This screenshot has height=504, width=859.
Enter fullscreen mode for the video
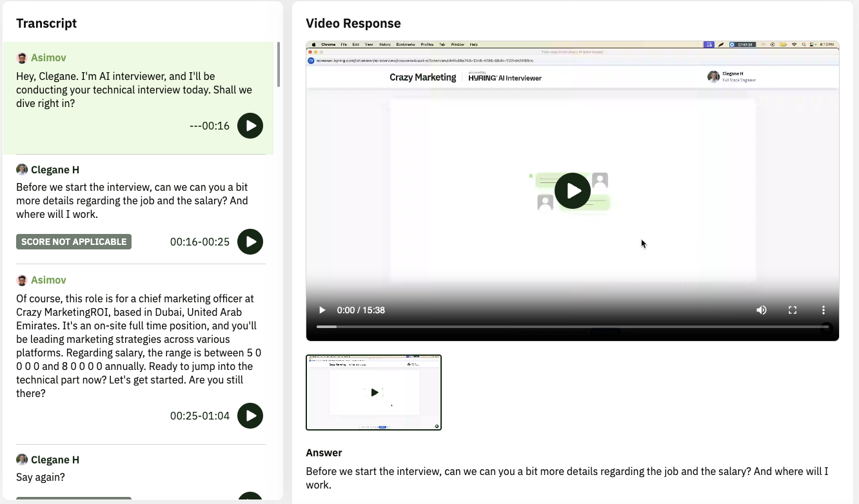793,310
